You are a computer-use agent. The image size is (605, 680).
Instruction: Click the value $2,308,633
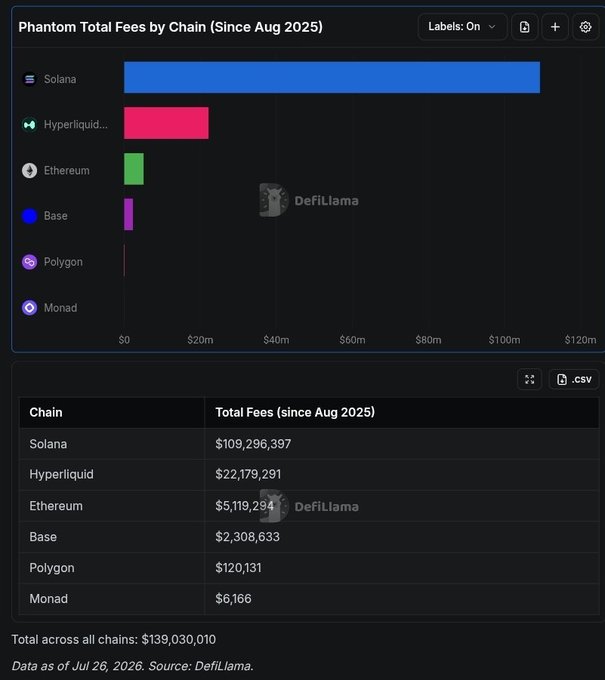pos(248,537)
